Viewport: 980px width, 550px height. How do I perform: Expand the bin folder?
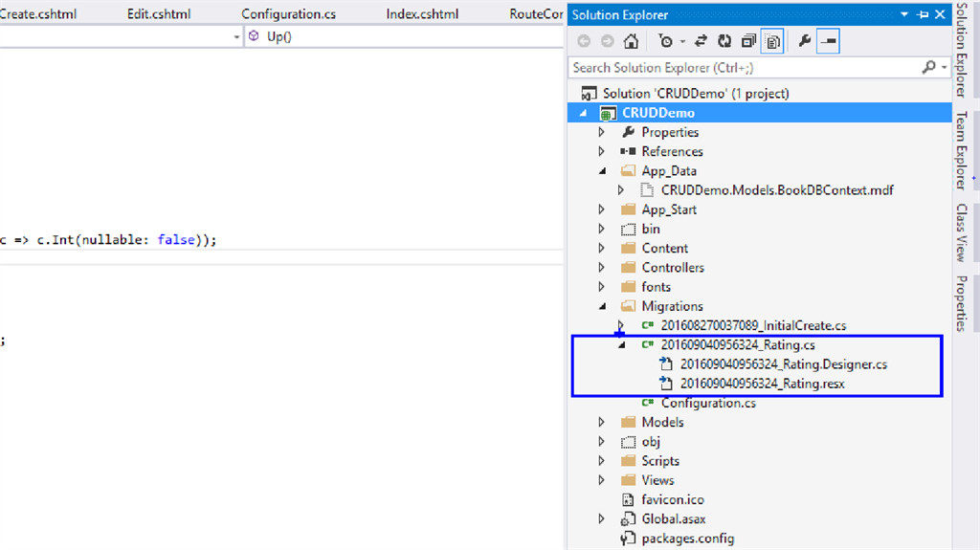coord(601,229)
